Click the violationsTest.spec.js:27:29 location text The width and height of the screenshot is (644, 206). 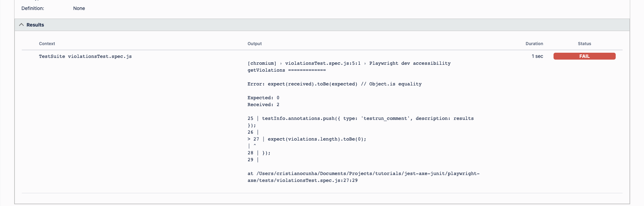308,181
